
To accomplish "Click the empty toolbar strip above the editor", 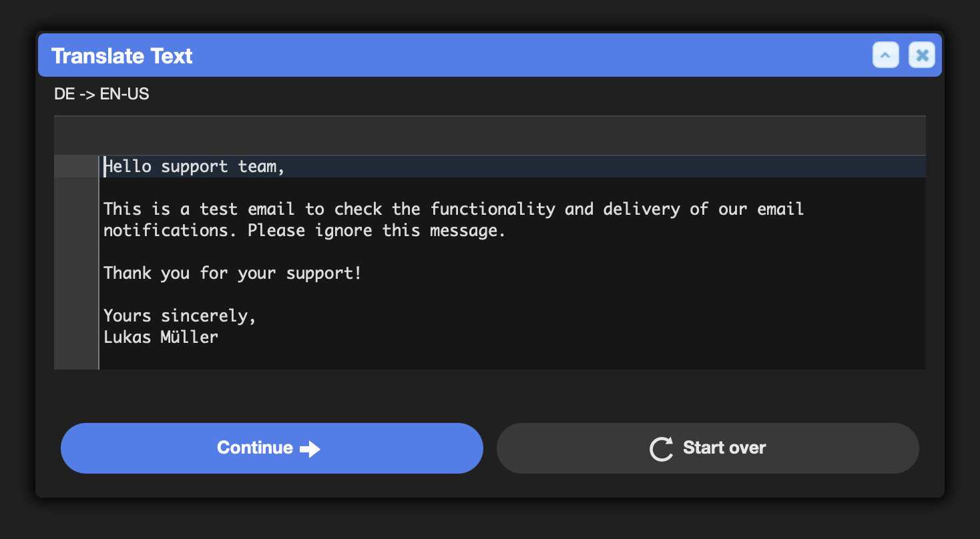I will tap(489, 136).
